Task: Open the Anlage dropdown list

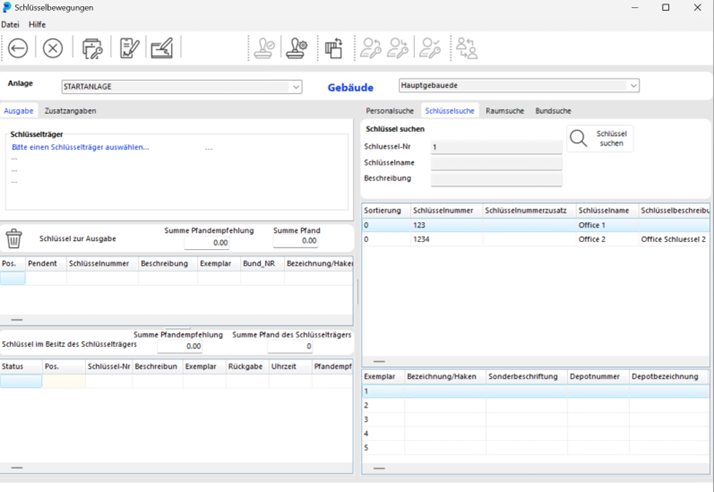Action: tap(296, 87)
